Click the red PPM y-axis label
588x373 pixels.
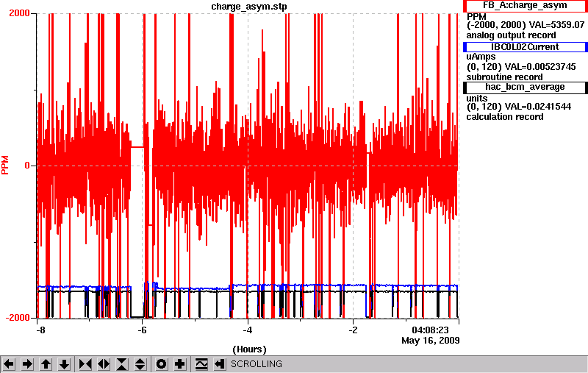pyautogui.click(x=5, y=165)
